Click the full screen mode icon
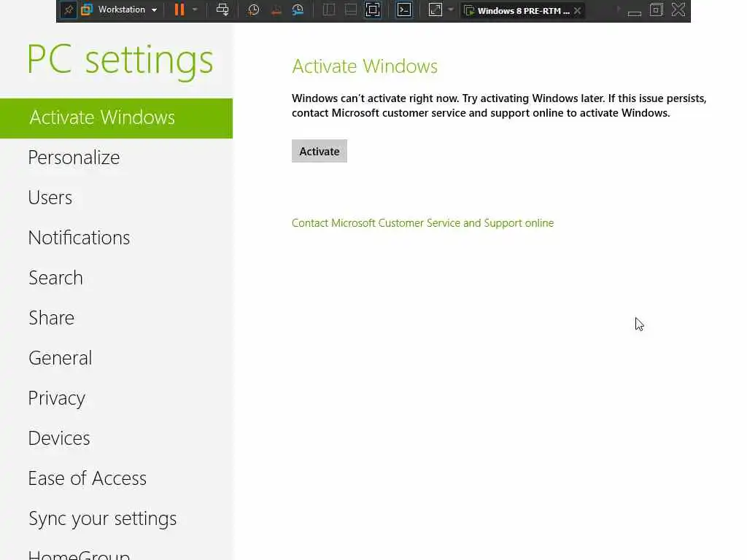 pyautogui.click(x=373, y=9)
